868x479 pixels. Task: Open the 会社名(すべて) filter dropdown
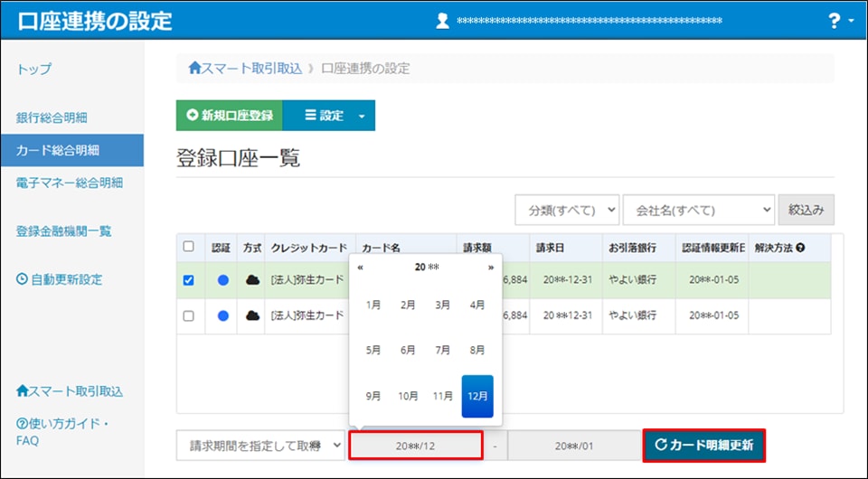(x=699, y=210)
